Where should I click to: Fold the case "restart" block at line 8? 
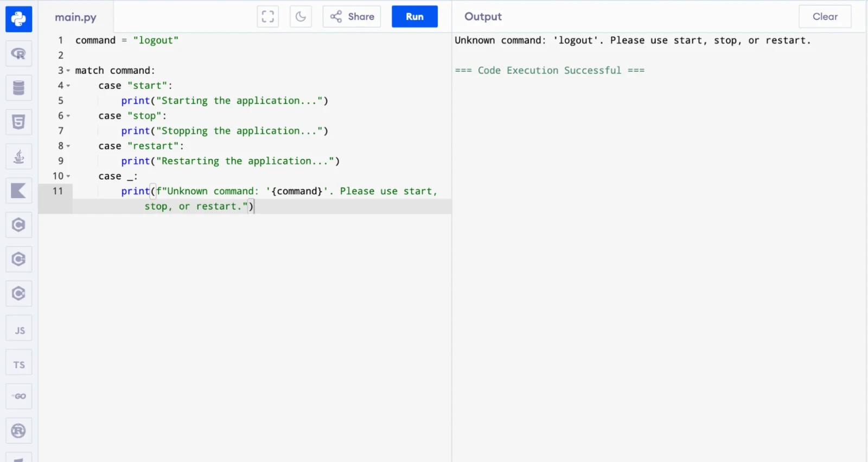(68, 146)
